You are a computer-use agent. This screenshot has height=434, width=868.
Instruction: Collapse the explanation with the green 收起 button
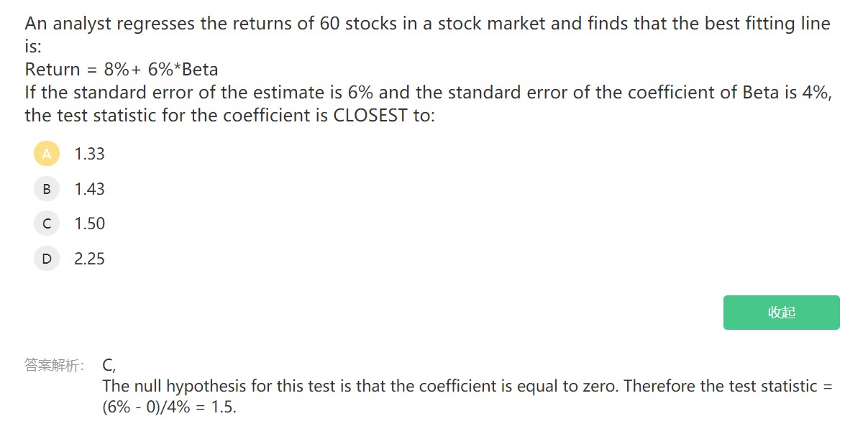click(x=781, y=313)
